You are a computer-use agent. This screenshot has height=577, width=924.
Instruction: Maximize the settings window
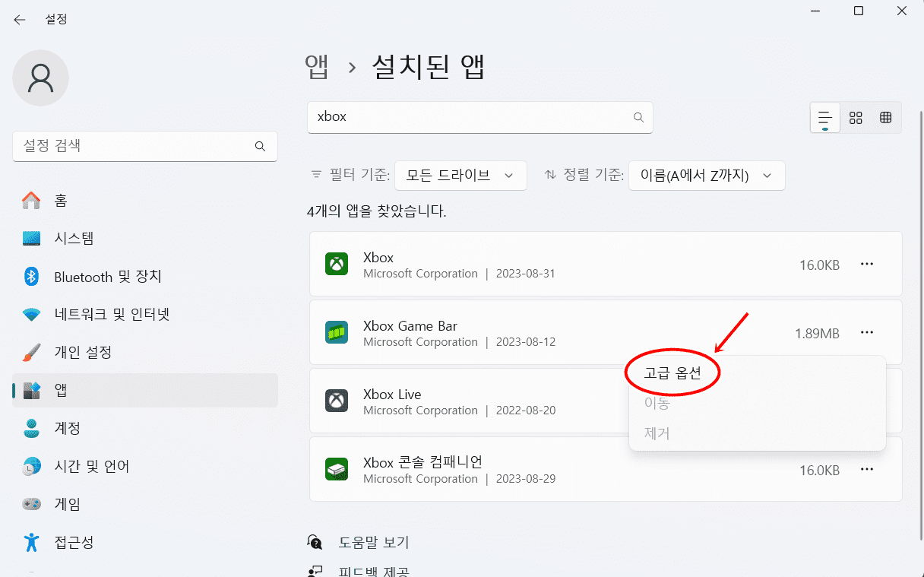coord(859,11)
